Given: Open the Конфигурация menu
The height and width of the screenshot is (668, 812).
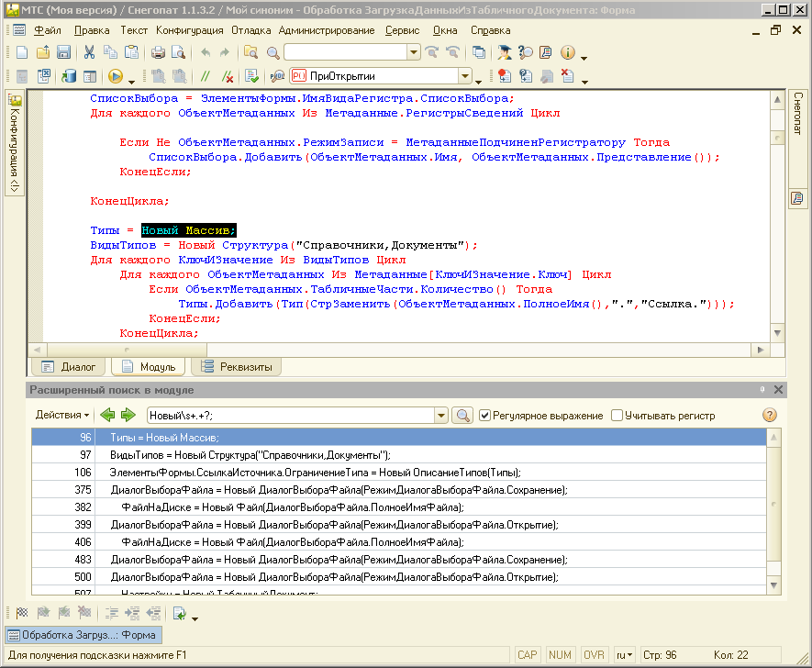Looking at the screenshot, I should pos(189,30).
